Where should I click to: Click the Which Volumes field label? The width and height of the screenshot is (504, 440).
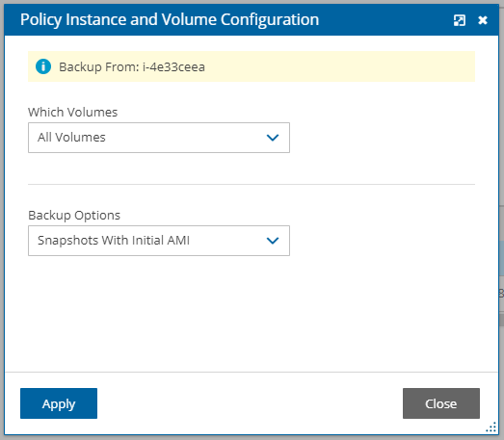[x=72, y=112]
